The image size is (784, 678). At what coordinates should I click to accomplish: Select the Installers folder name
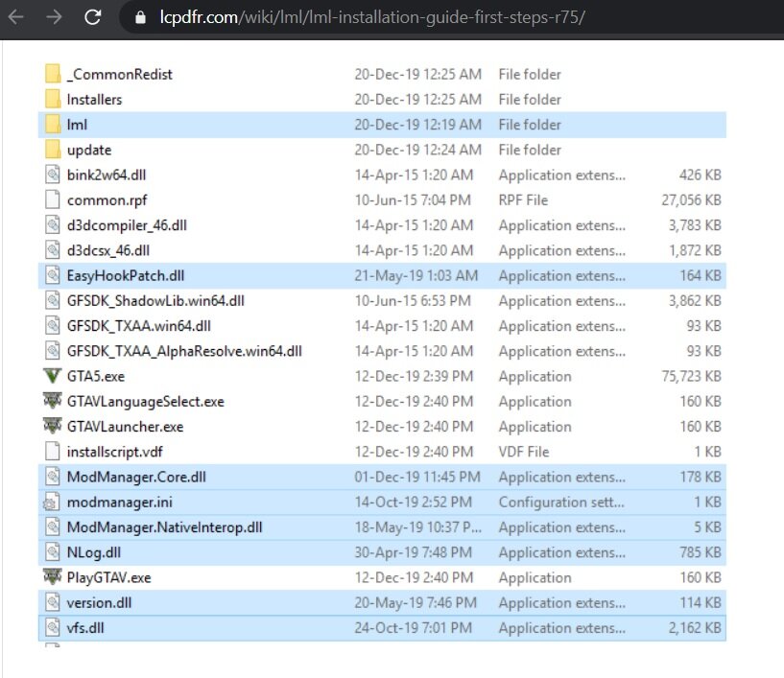(94, 100)
